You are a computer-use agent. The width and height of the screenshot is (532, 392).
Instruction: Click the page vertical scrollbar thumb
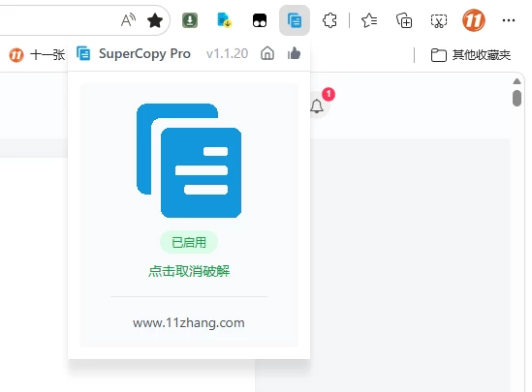(516, 99)
